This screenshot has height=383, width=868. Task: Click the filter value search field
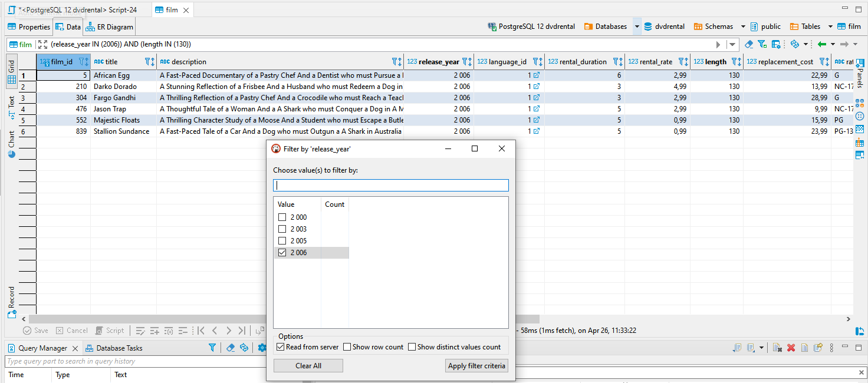point(391,184)
